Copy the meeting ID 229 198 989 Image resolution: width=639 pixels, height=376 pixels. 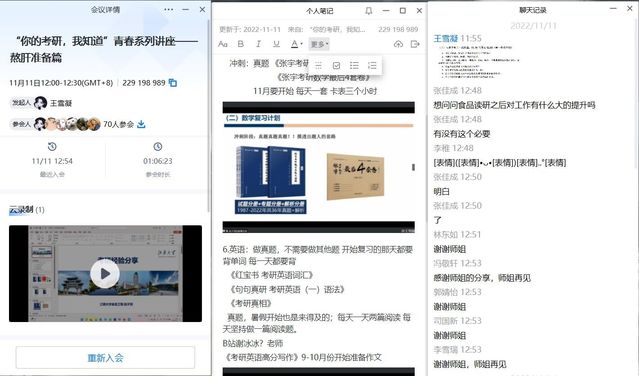tap(173, 83)
